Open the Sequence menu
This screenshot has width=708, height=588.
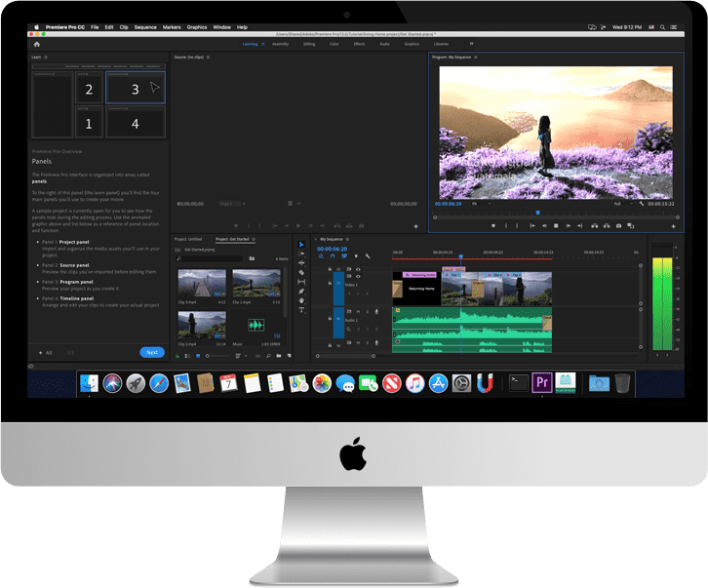pos(145,27)
